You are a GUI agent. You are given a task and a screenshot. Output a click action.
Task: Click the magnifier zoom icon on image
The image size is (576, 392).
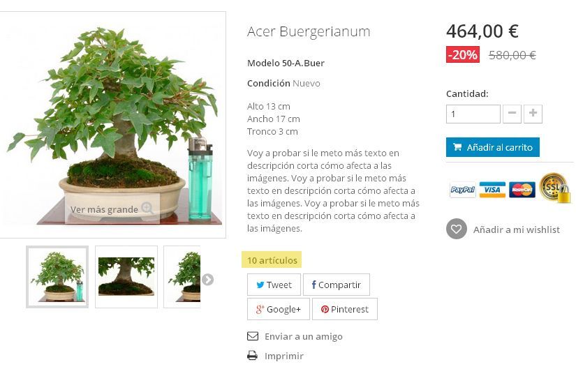coord(147,208)
